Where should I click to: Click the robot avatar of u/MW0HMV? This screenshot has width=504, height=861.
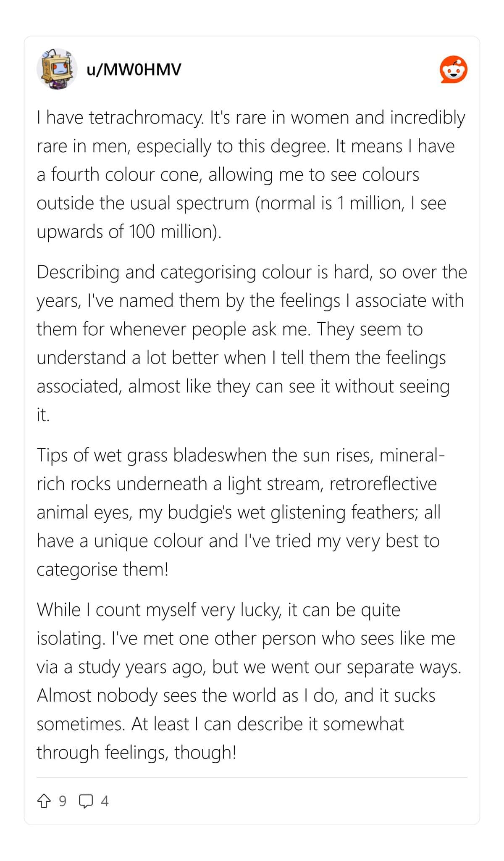(x=57, y=69)
